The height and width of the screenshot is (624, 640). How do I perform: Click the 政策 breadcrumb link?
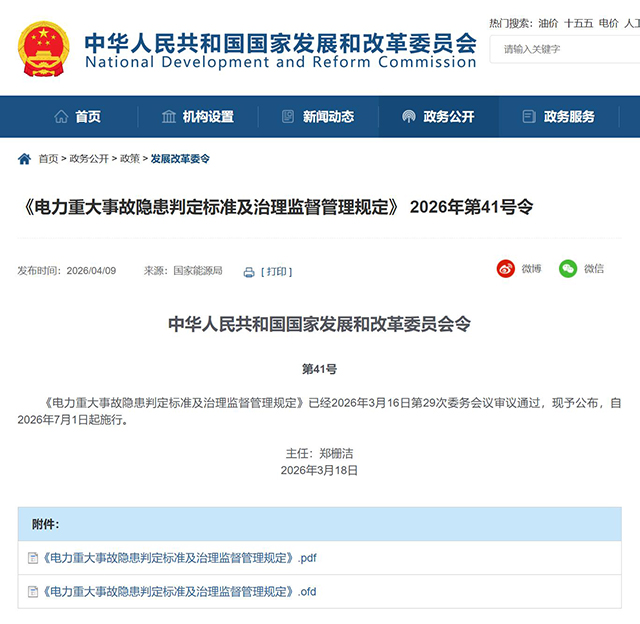(x=130, y=159)
